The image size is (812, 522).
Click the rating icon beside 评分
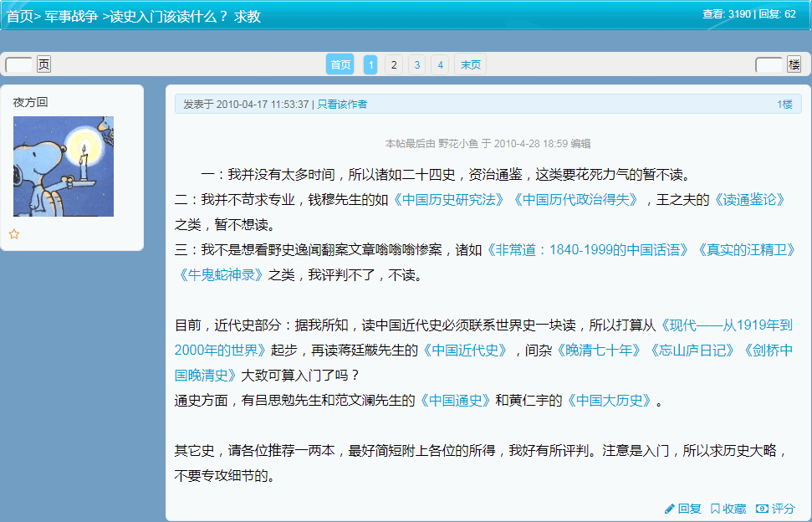click(x=762, y=509)
